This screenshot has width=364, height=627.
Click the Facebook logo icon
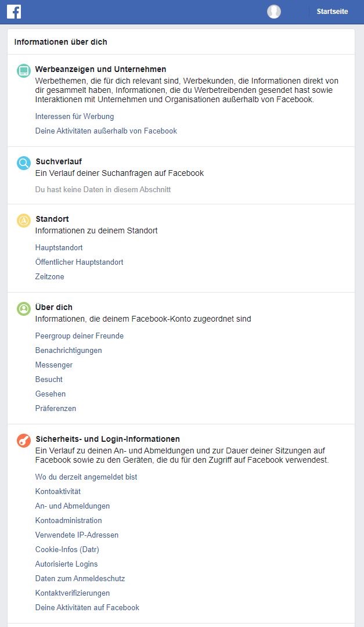pyautogui.click(x=14, y=12)
